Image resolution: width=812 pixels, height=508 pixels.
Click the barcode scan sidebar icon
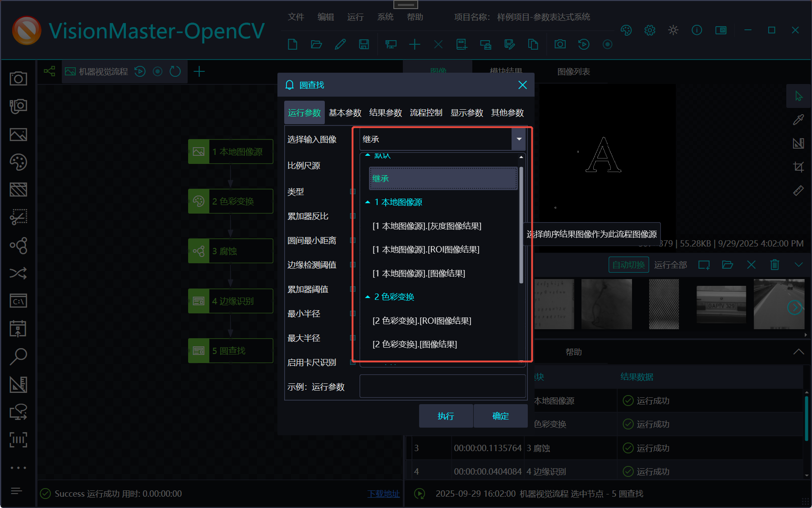pyautogui.click(x=18, y=439)
